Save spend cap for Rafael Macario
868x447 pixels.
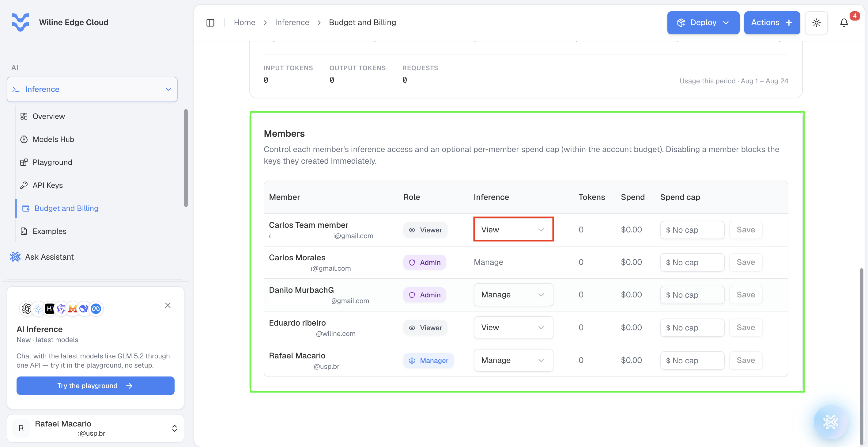tap(746, 360)
